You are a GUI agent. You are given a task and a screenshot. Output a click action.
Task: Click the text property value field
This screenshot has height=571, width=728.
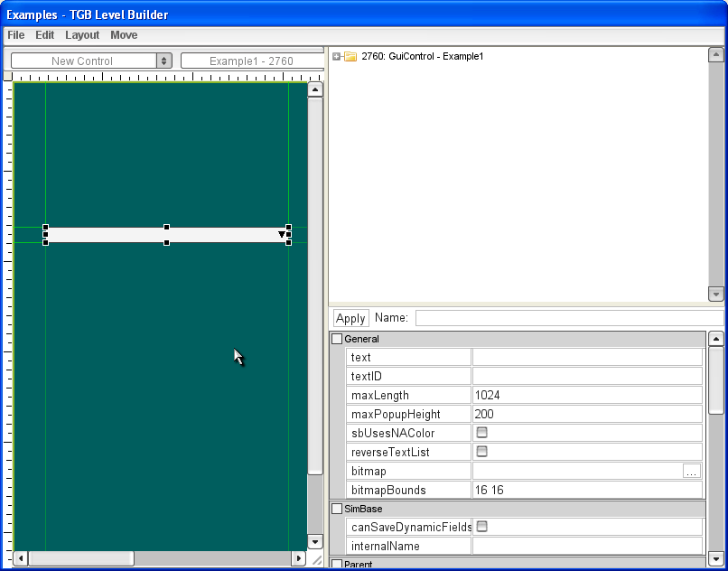[x=587, y=357]
